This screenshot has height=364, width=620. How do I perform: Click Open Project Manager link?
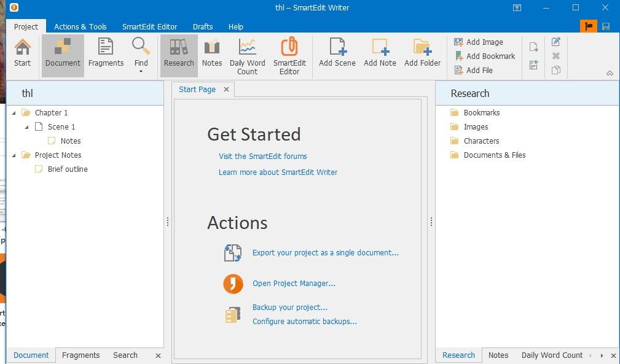[x=294, y=284]
